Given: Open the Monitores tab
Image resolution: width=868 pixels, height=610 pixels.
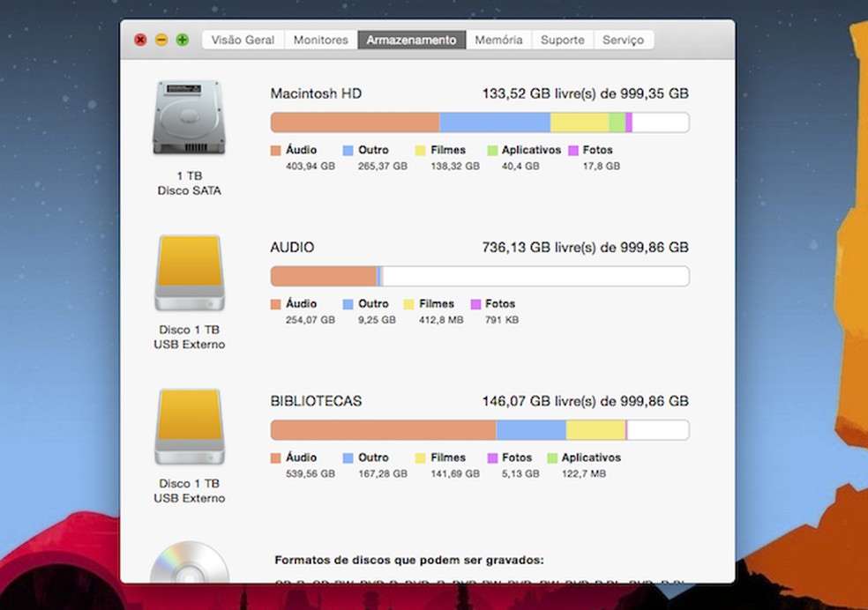Looking at the screenshot, I should pos(320,39).
